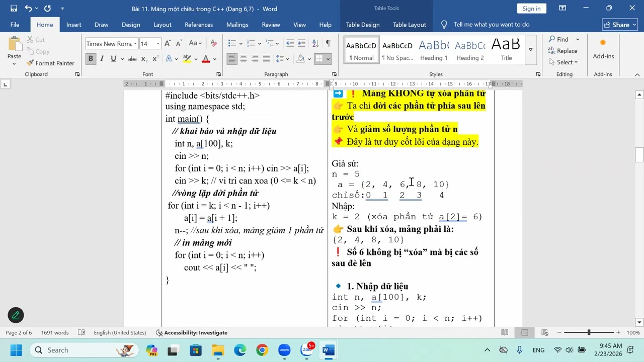Click the Paste clipboard icon
The image size is (644, 362).
14,45
